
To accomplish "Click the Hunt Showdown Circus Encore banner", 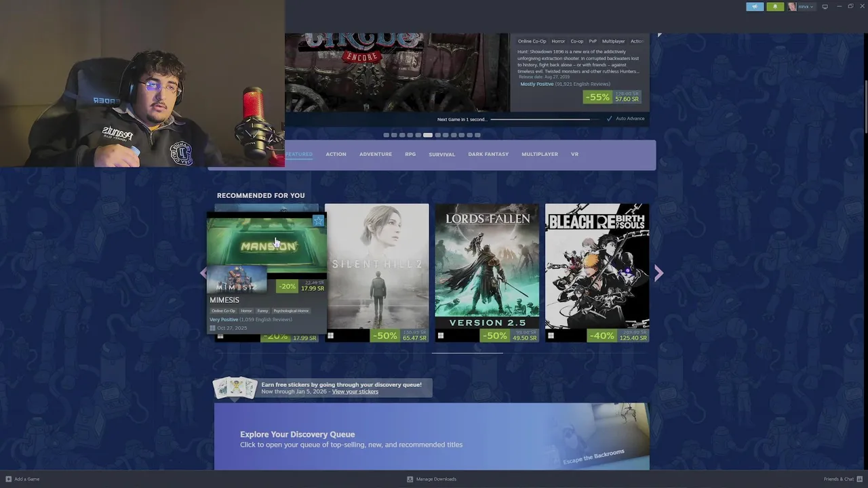I will 397,72.
